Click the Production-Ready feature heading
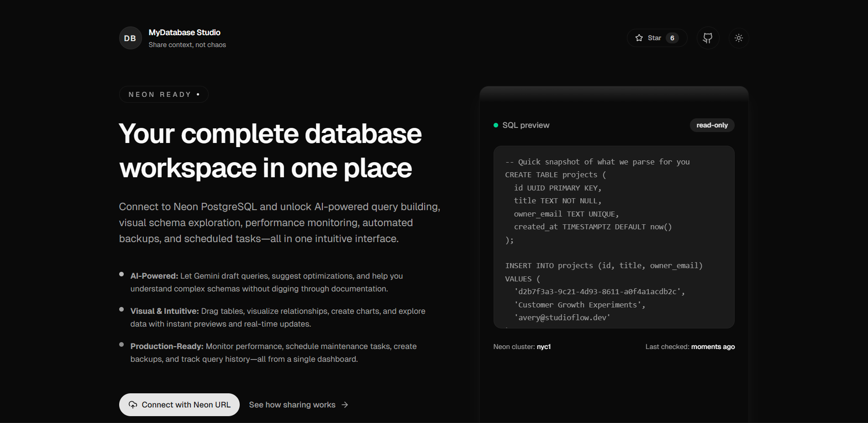Viewport: 868px width, 423px height. (x=167, y=346)
